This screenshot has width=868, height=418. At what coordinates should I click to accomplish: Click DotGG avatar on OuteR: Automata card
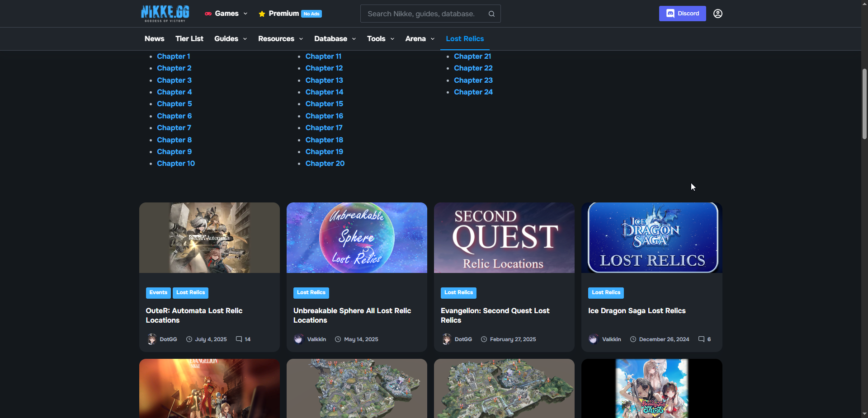[x=152, y=339]
